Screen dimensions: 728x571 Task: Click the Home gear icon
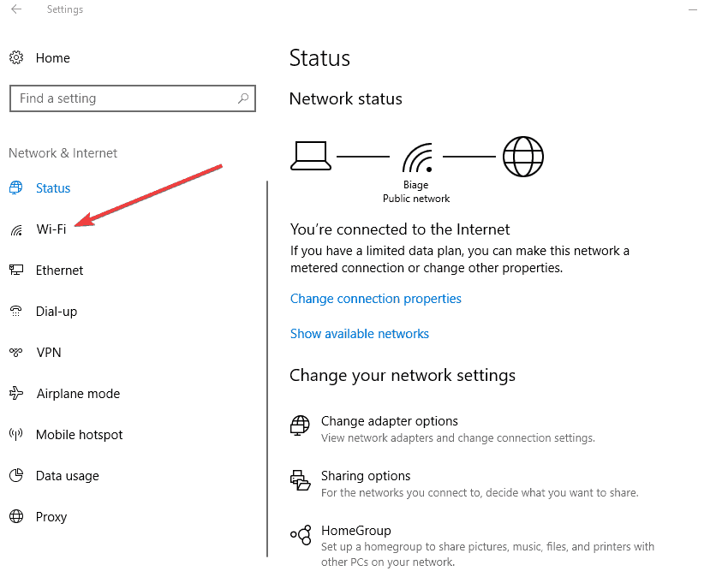[16, 57]
